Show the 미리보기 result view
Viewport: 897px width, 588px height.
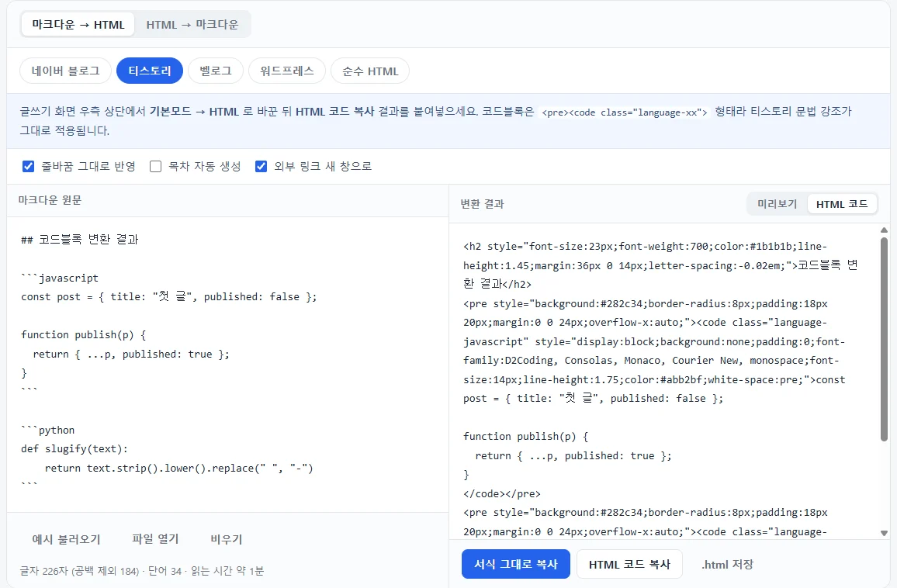pyautogui.click(x=777, y=203)
